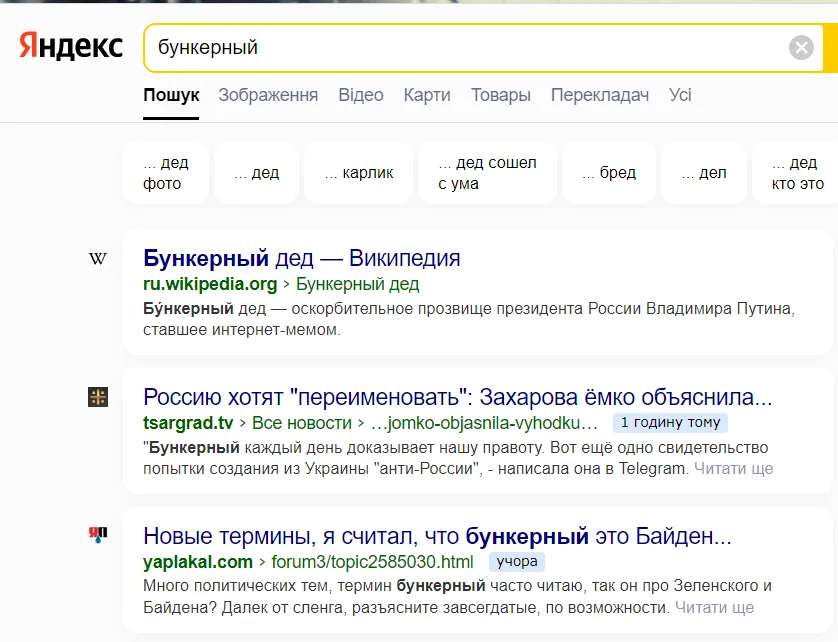Open the Відео search section
Image resolution: width=838 pixels, height=642 pixels.
coord(360,95)
